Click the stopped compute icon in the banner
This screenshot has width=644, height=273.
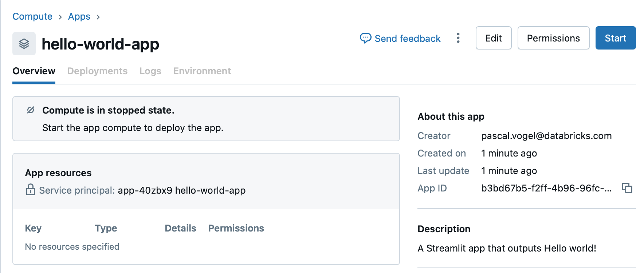[31, 110]
